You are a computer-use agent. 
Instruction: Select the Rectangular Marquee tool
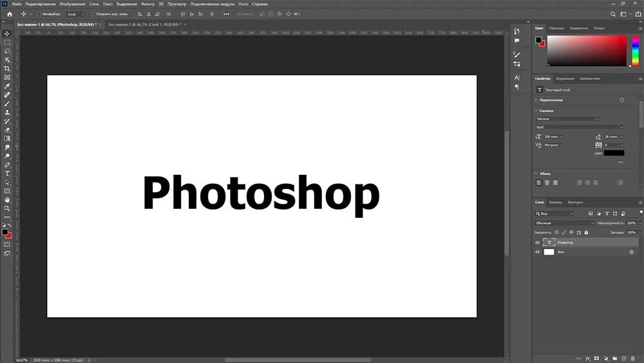point(7,43)
